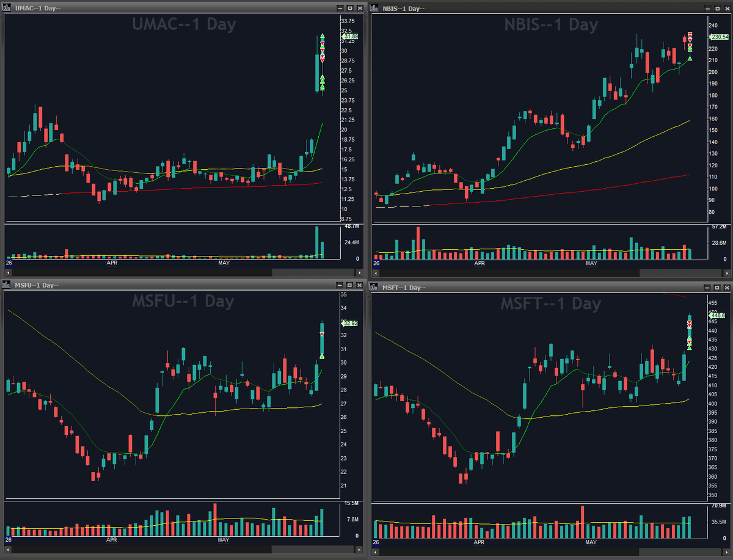Screen dimensions: 733x560
Task: Grab the NBIS chart horizontal scrollbar thumb
Action: tap(679, 272)
